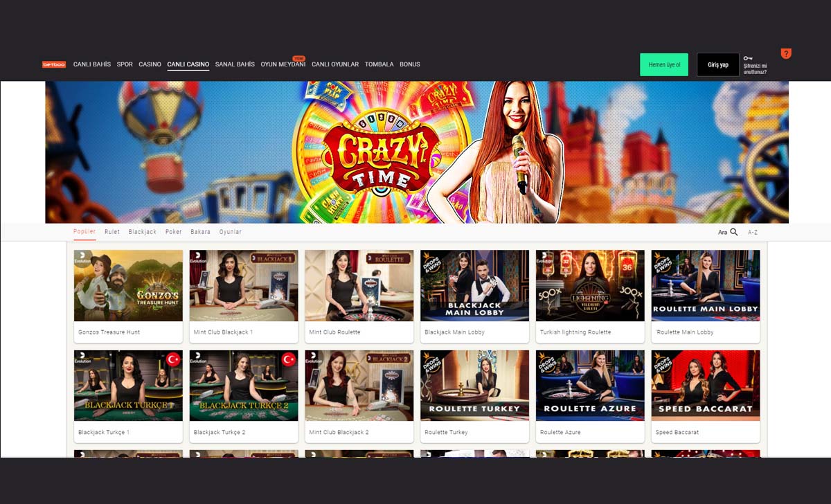This screenshot has width=831, height=504.
Task: Switch to the Bakara tab
Action: [x=200, y=232]
